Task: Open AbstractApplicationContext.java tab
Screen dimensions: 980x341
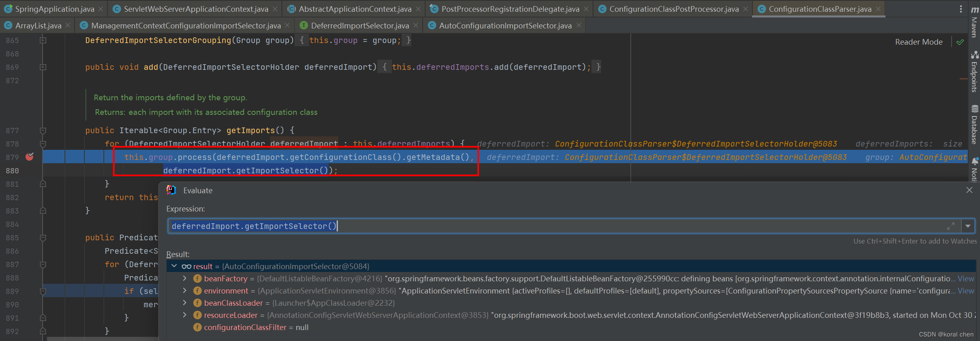Action: click(x=355, y=9)
